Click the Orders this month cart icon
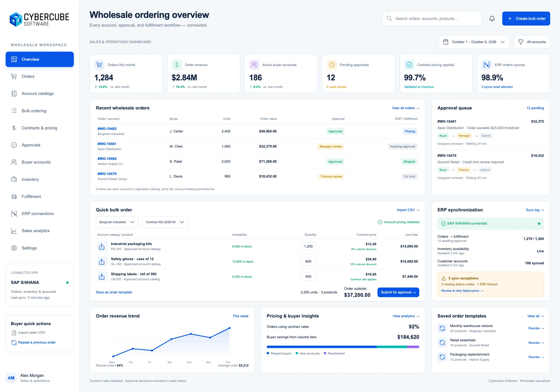The height and width of the screenshot is (392, 560). pos(99,65)
